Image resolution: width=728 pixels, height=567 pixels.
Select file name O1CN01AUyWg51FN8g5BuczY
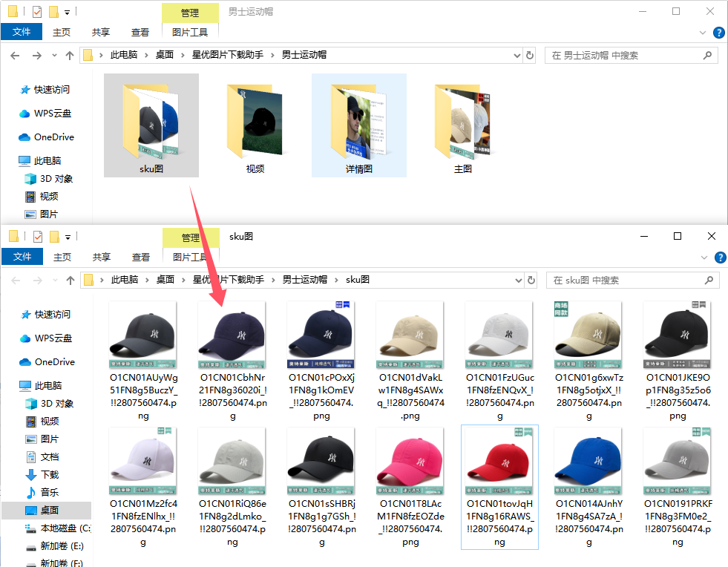(143, 396)
